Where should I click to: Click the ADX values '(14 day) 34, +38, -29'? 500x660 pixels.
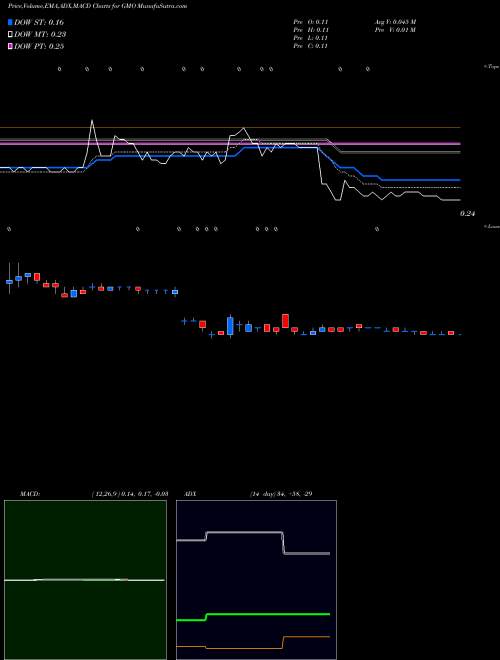281,494
